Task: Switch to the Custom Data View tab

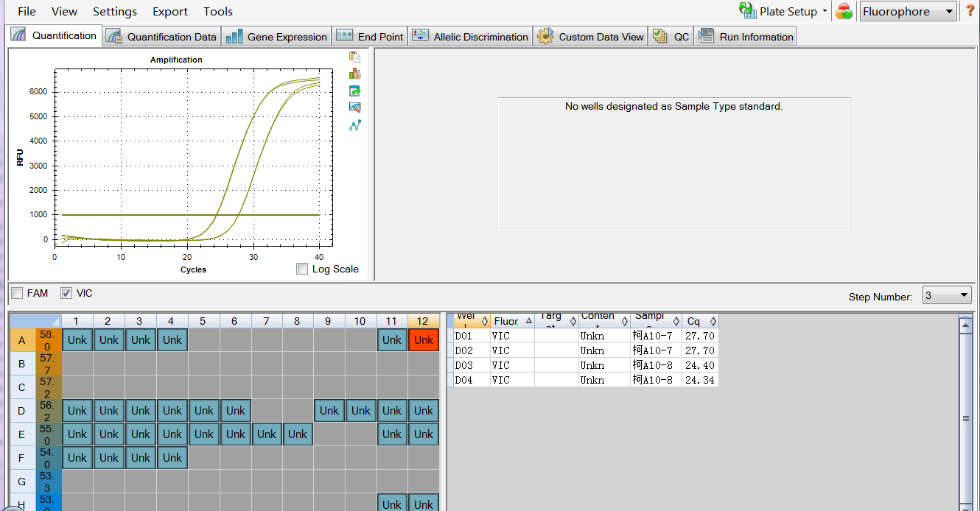Action: tap(591, 37)
